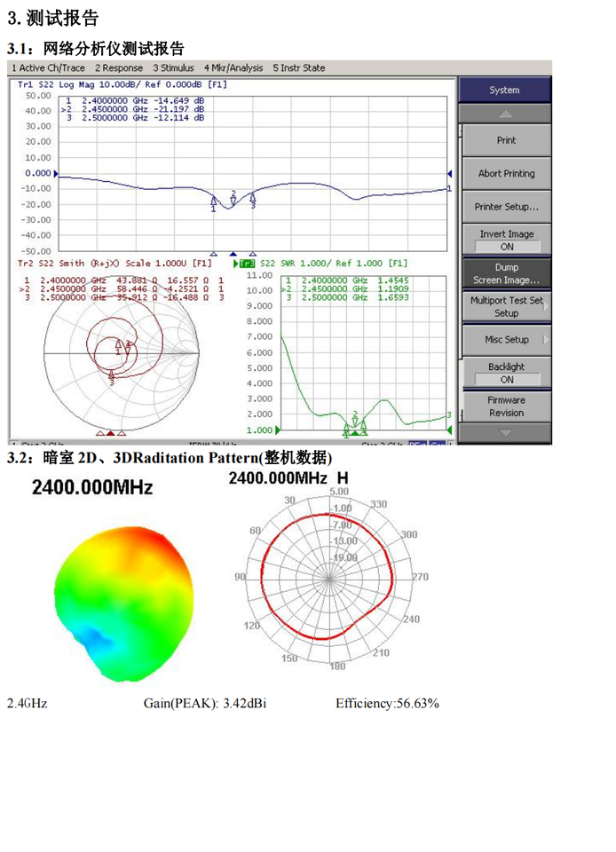
Task: Open the 4 Mkr/Analysis menu
Action: (233, 68)
